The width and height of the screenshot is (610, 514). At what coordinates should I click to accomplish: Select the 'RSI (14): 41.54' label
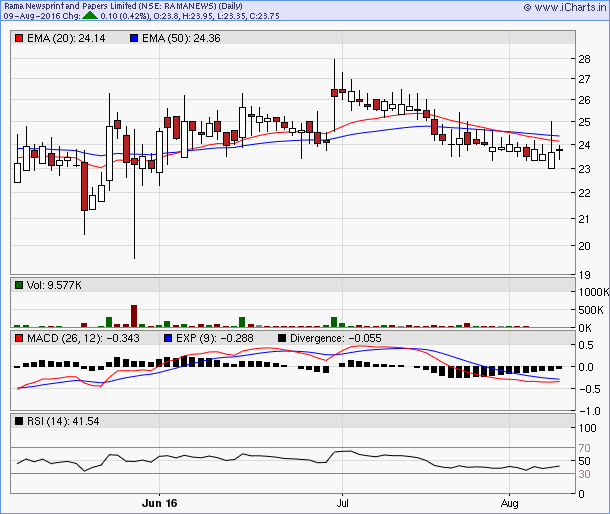(x=63, y=421)
